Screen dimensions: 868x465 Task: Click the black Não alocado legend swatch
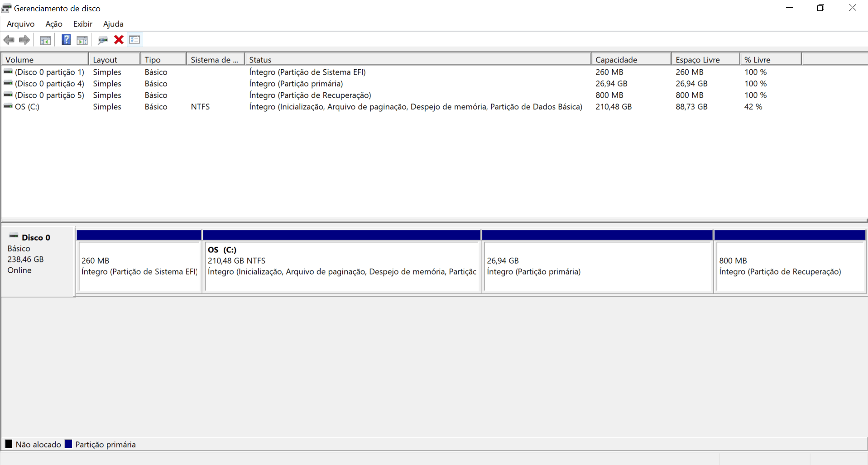[x=9, y=444]
